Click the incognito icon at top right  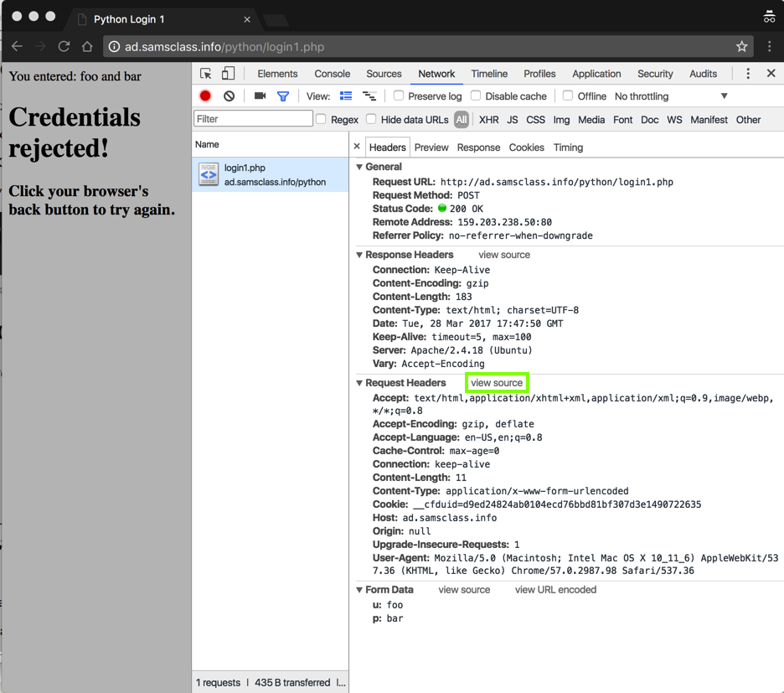(769, 17)
